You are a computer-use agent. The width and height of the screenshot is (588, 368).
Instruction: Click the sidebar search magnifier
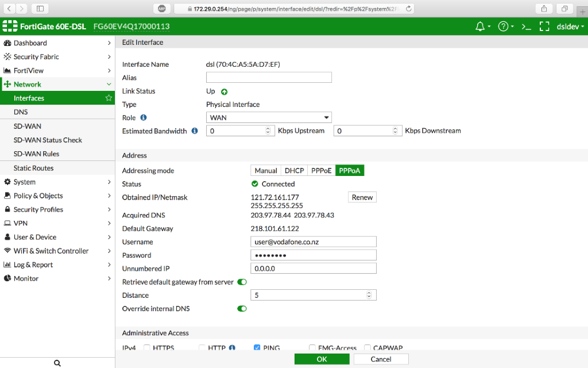[x=57, y=363]
